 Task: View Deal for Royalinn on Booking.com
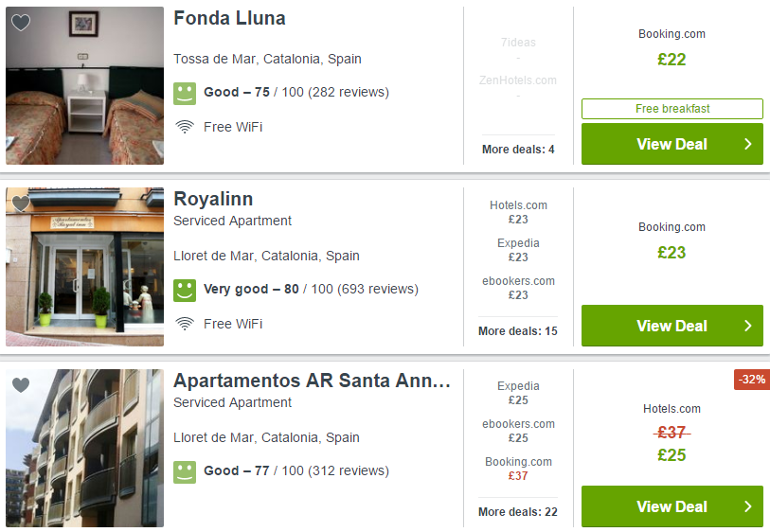pyautogui.click(x=672, y=326)
